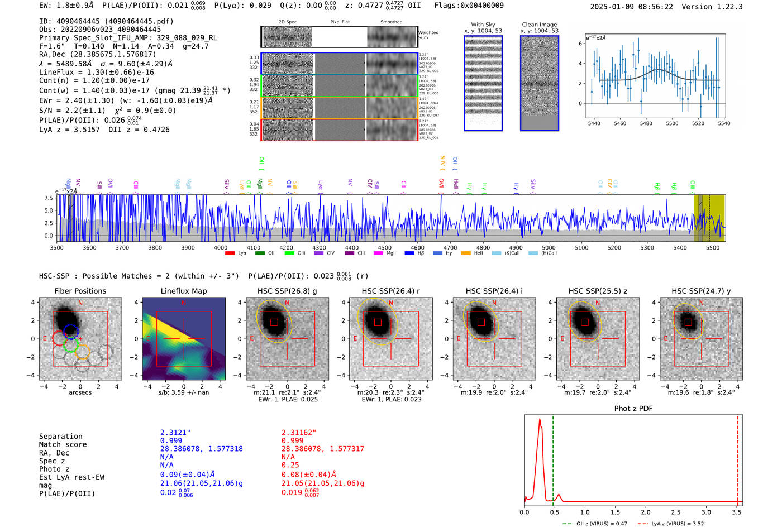Open the HSC SSP(25.5) z cutout
The image size is (782, 532).
point(598,338)
